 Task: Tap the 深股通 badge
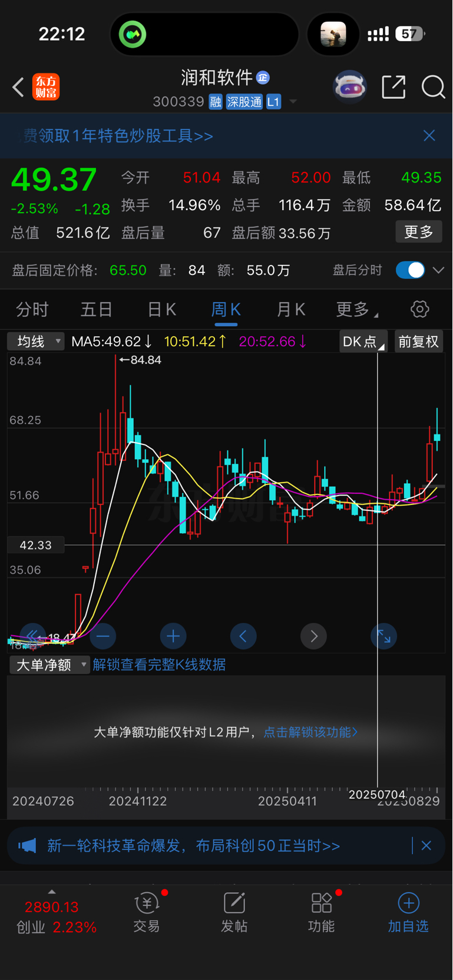click(244, 102)
